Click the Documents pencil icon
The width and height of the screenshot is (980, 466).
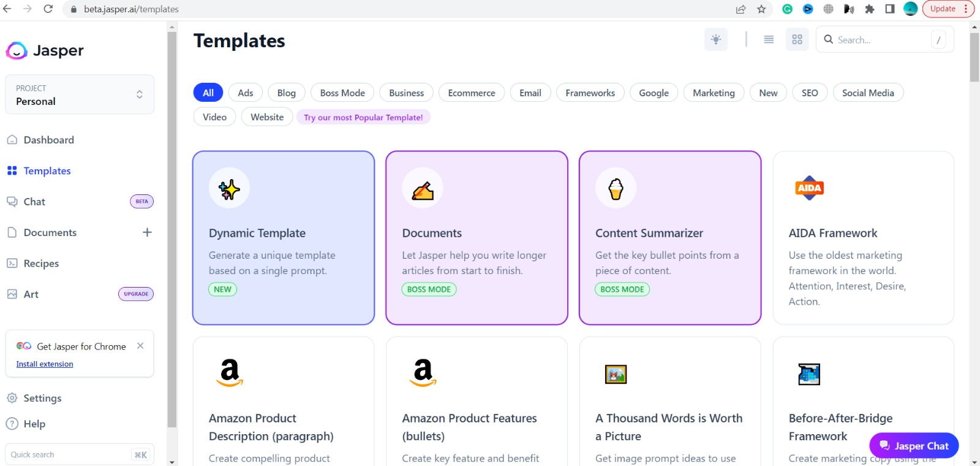[423, 188]
